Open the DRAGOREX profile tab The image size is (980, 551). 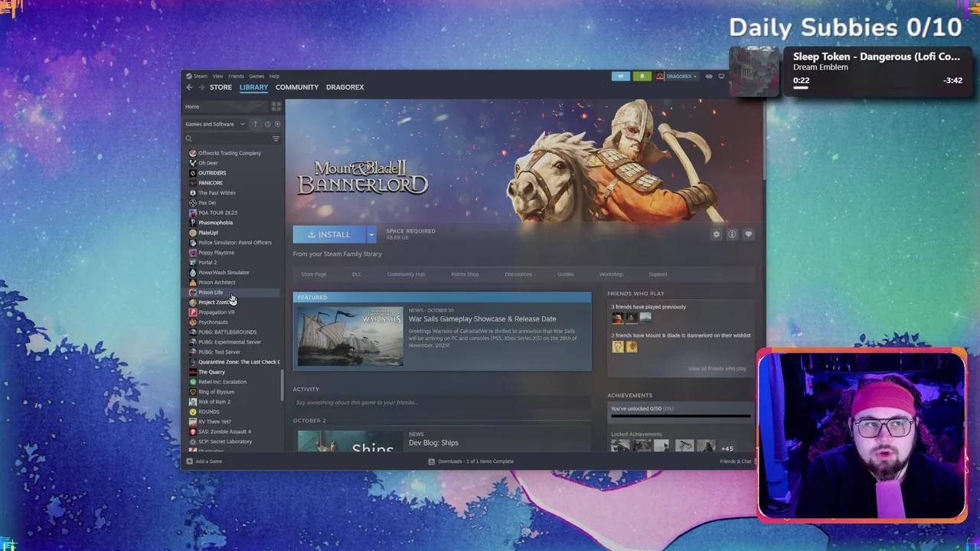click(345, 87)
